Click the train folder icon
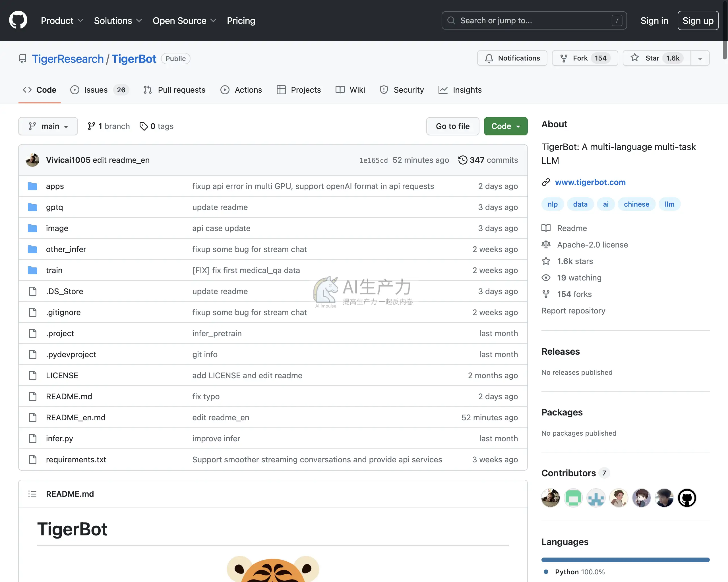Screen dimensions: 728x582 coord(32,270)
